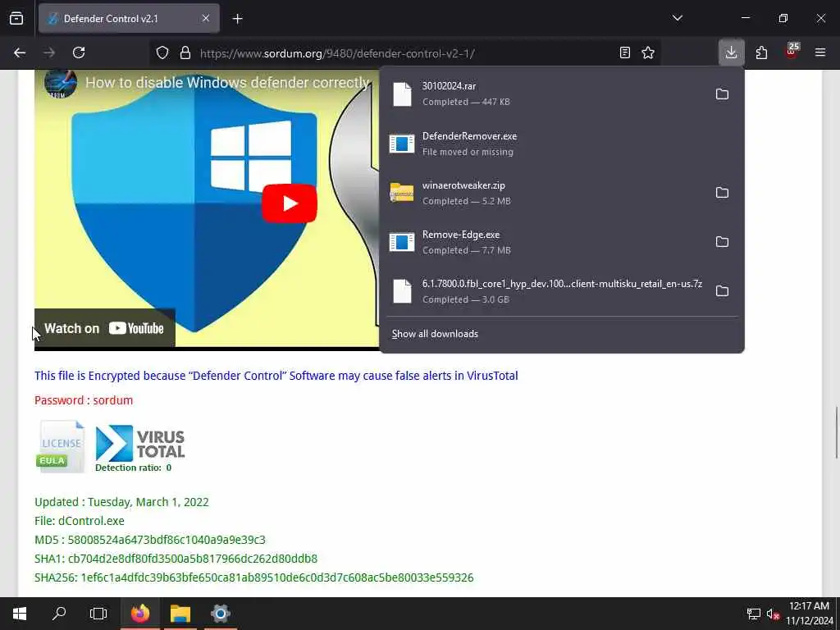Toggle reader view icon in address bar

[624, 52]
